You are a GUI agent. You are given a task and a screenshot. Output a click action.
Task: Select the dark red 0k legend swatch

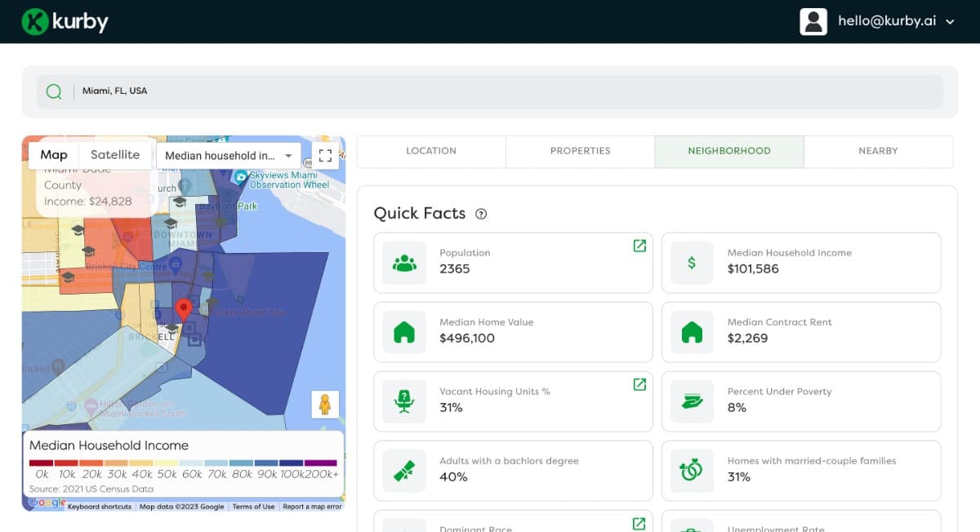click(x=42, y=463)
